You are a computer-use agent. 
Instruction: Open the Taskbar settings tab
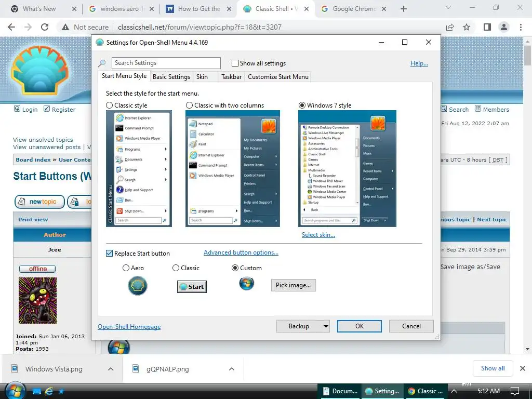coord(231,77)
